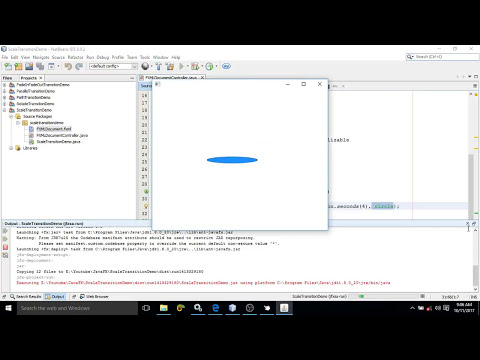Image resolution: width=480 pixels, height=360 pixels.
Task: Open the dropdown arrow beside Debug Project
Action: [x=202, y=66]
